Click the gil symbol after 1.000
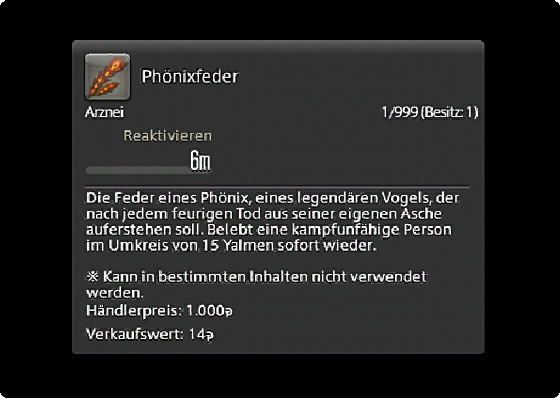This screenshot has height=400, width=560. click(x=229, y=311)
